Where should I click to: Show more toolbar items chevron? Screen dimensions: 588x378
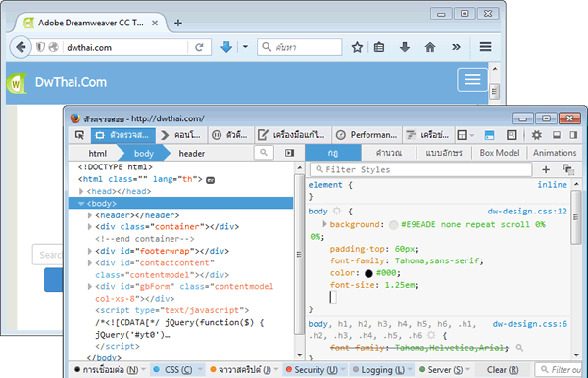click(456, 47)
